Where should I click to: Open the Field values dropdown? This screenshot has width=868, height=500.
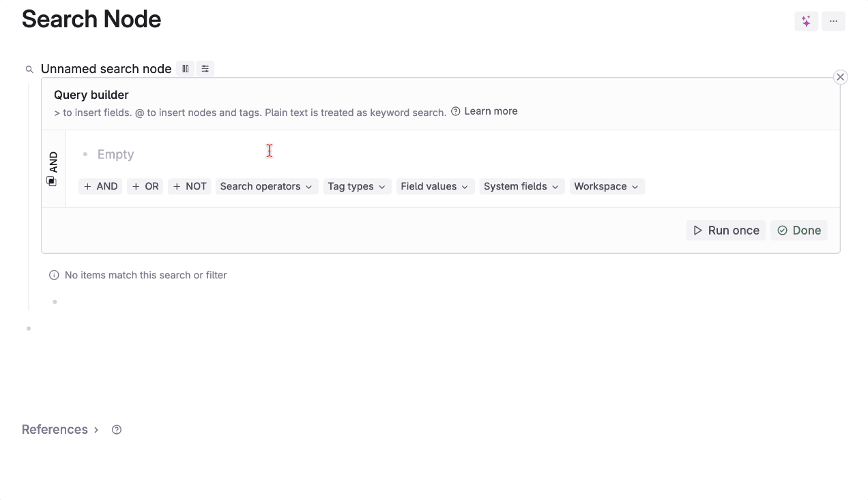[434, 186]
